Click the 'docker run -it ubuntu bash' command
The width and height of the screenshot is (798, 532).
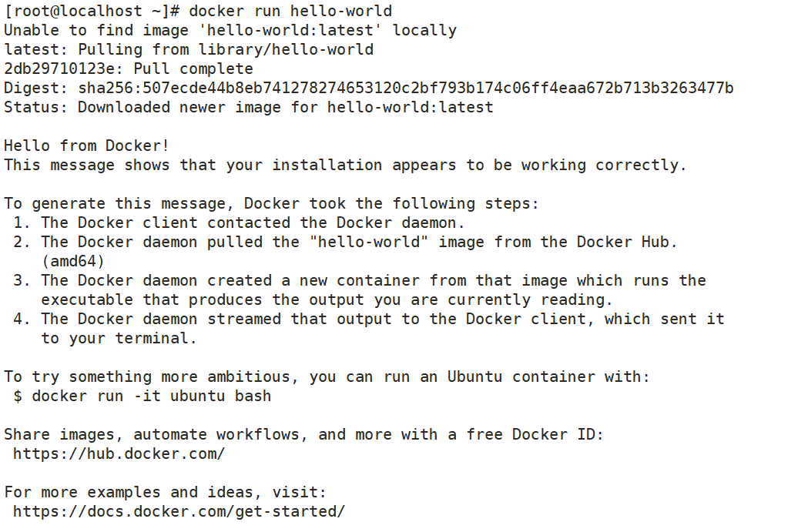pyautogui.click(x=151, y=396)
